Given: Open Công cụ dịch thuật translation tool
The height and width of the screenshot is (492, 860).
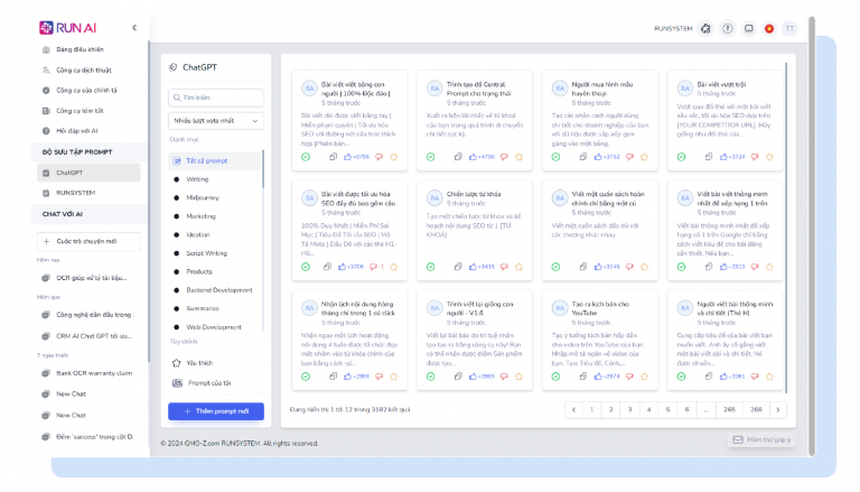Looking at the screenshot, I should pyautogui.click(x=83, y=70).
